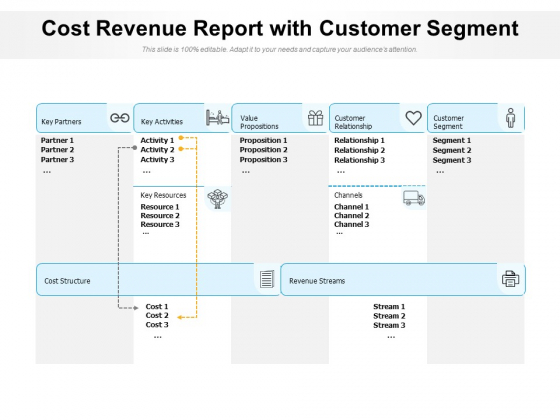
Task: Click the text Partner 2
Action: [x=57, y=150]
